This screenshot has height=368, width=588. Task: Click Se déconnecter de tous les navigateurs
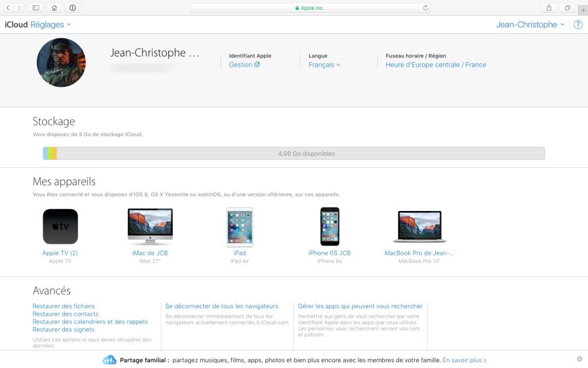pyautogui.click(x=222, y=306)
